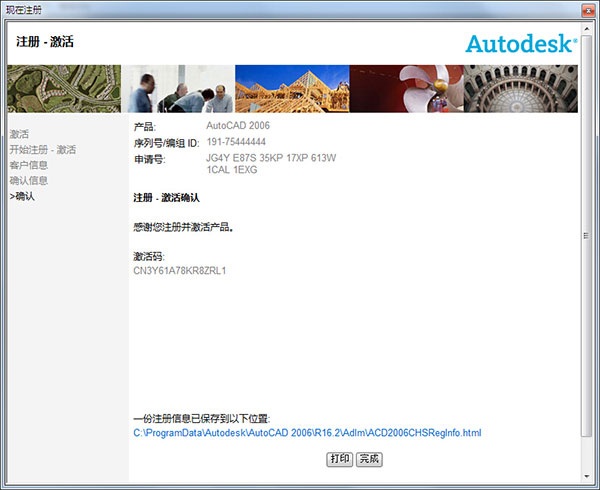Click the scrollbar down arrow

tap(587, 476)
